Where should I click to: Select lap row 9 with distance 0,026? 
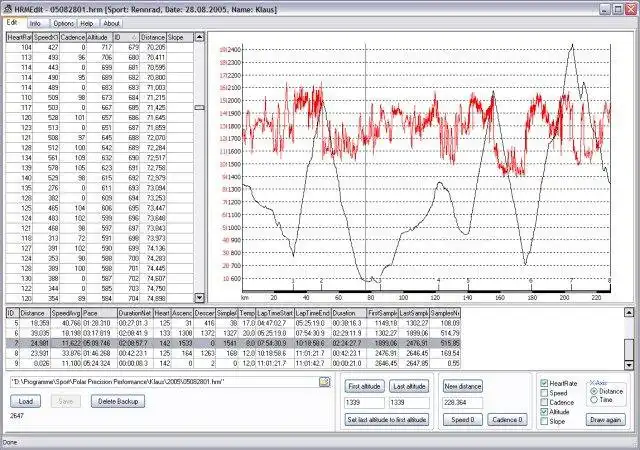(x=233, y=363)
